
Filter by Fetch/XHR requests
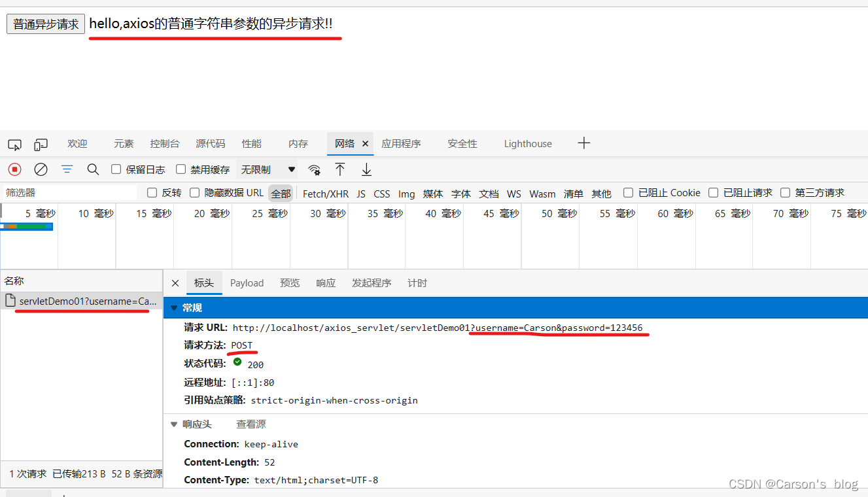tap(326, 194)
